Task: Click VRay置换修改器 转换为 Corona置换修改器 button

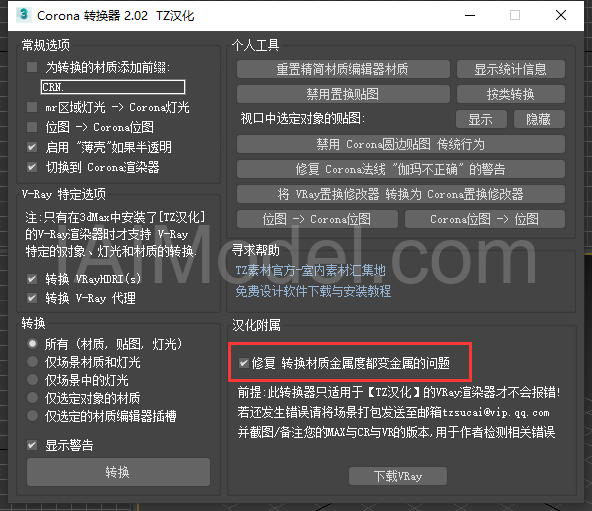Action: point(401,194)
